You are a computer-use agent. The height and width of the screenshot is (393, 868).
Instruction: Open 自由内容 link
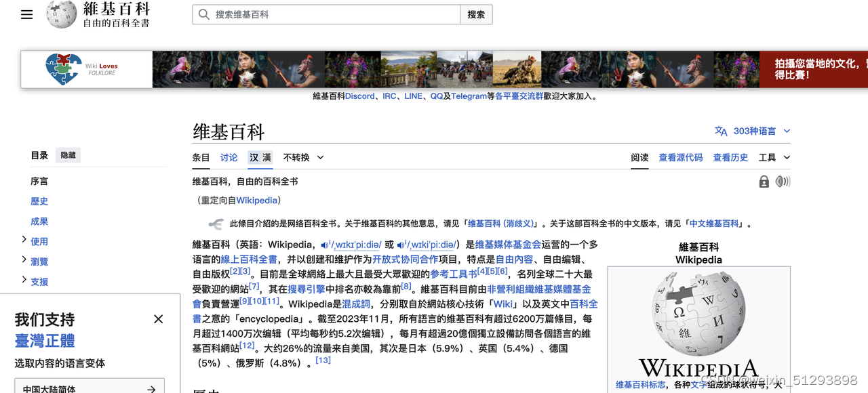tap(514, 260)
